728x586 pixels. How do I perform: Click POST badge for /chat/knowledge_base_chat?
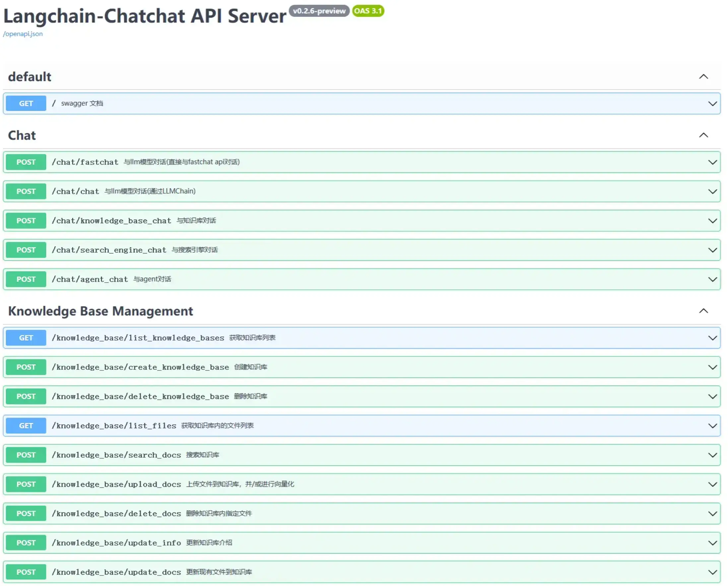point(26,221)
